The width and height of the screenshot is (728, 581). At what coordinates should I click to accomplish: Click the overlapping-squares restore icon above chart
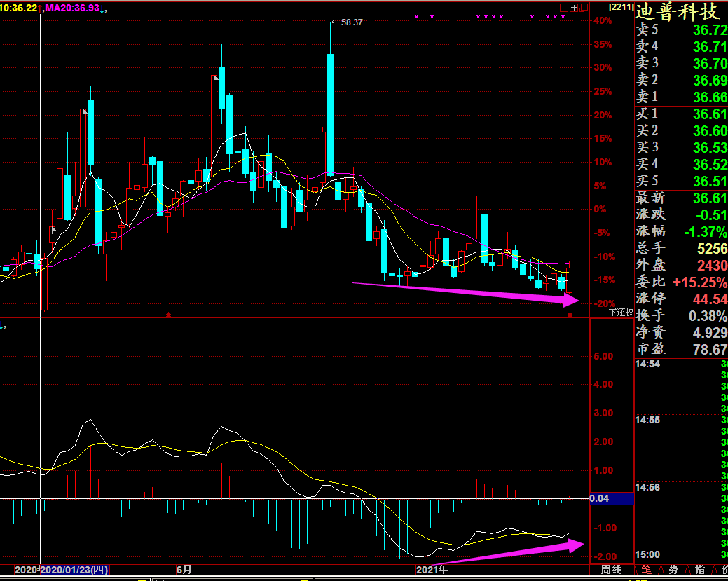(x=584, y=8)
